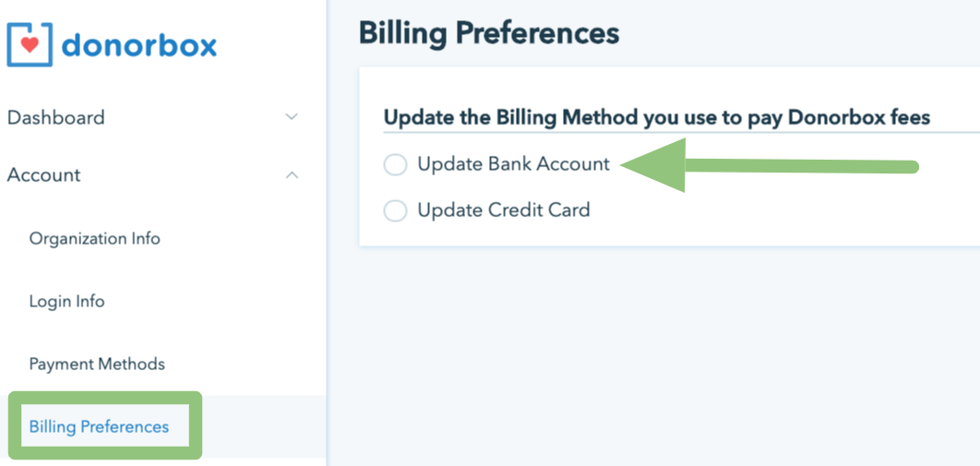Click the Donorbox heart logo icon

(30, 44)
